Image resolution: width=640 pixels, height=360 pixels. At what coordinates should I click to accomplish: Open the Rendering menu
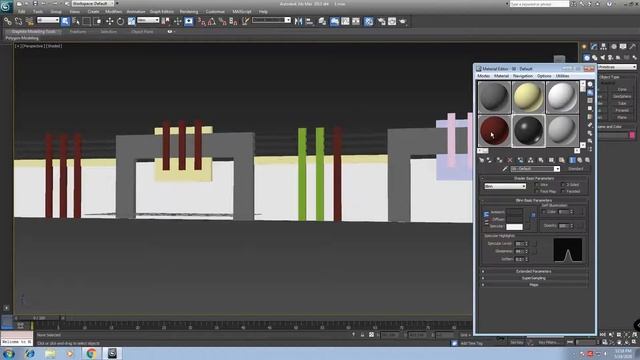(189, 11)
